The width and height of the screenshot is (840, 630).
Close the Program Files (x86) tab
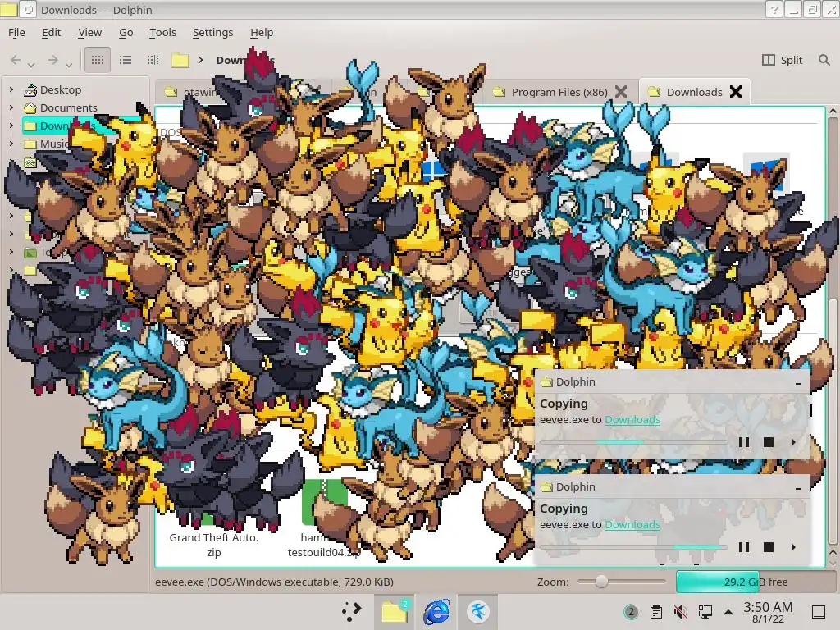[x=621, y=92]
